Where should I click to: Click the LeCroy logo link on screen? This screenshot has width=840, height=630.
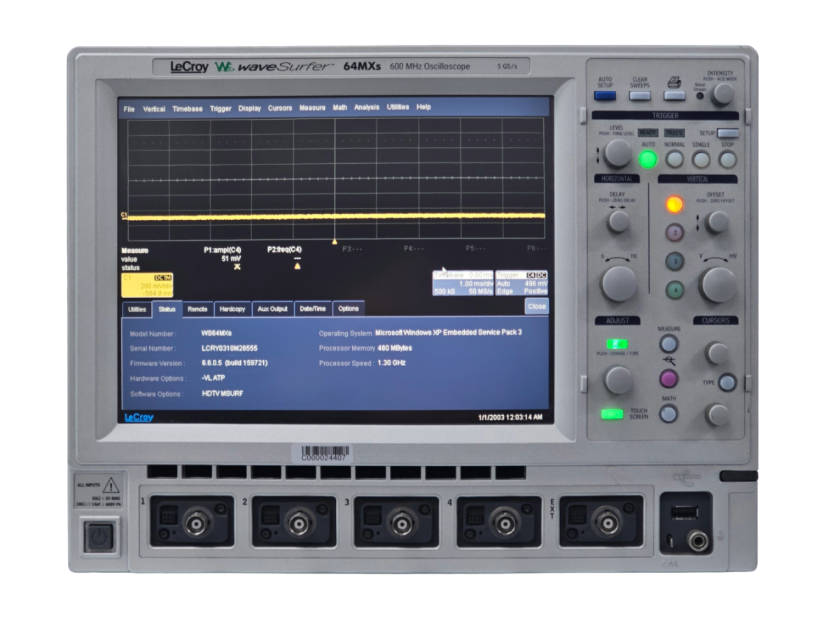pos(139,417)
